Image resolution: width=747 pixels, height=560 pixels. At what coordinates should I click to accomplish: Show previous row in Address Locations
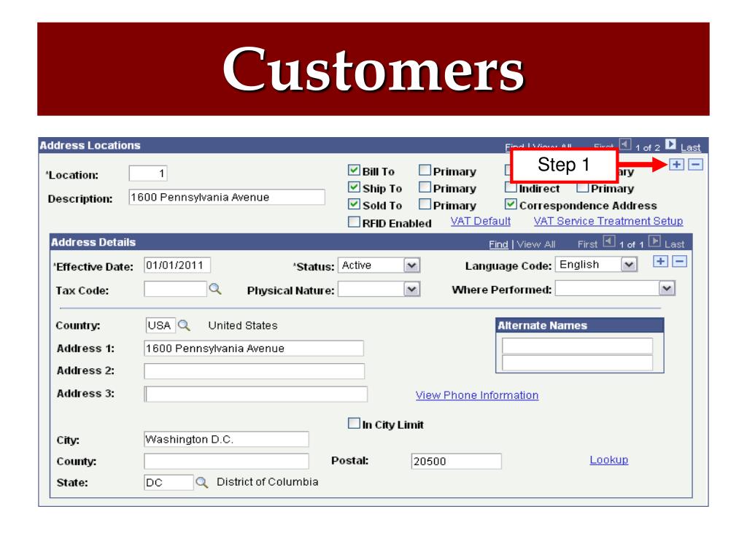625,144
